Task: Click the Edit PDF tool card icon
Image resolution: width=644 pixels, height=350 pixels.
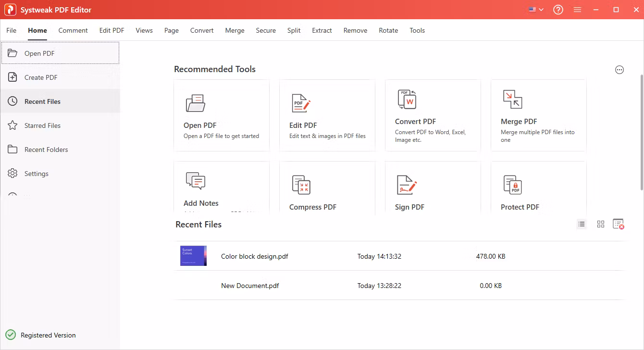Action: [x=301, y=103]
